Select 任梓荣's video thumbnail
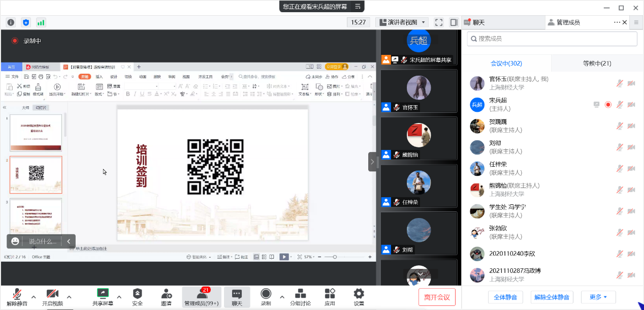 pos(419,185)
